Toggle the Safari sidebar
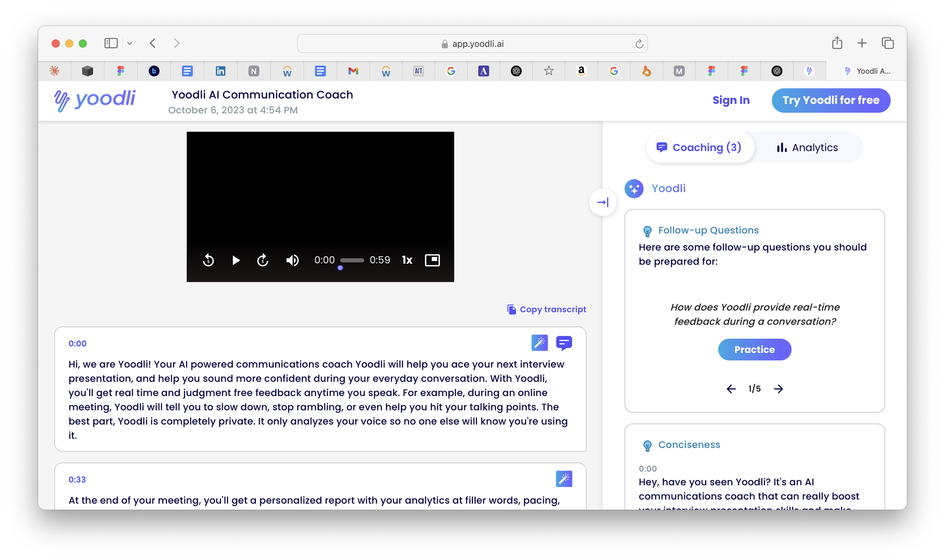 click(x=111, y=43)
